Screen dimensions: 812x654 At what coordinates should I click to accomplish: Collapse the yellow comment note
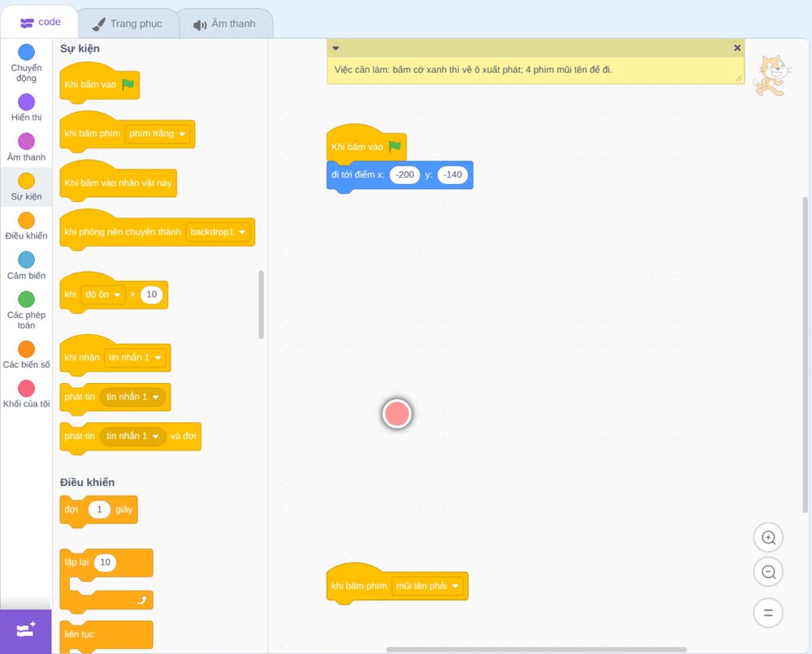point(335,48)
